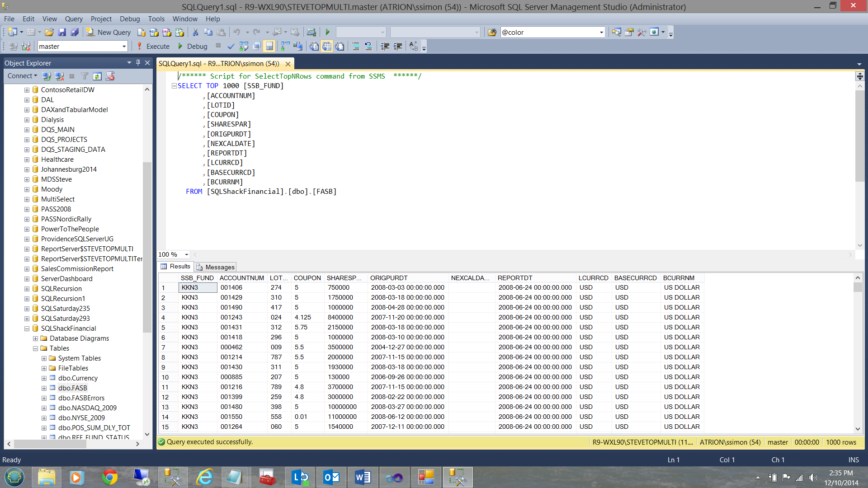The height and width of the screenshot is (488, 868).
Task: Switch to the Messages tab
Action: pos(216,267)
